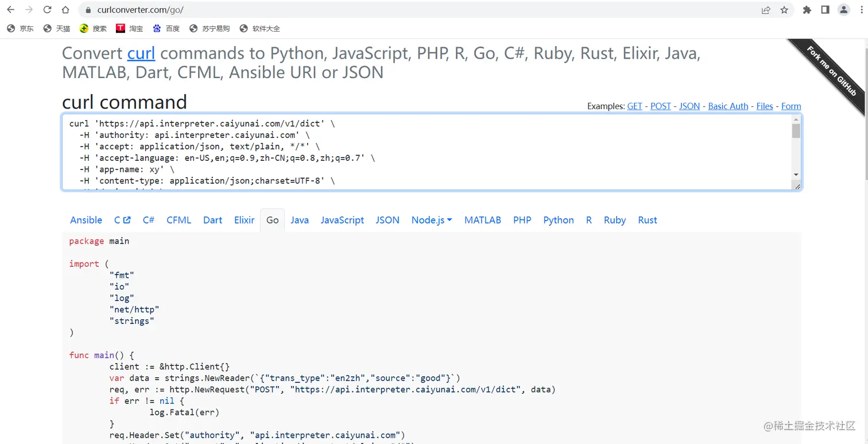Expand the Node.js language dropdown
The width and height of the screenshot is (868, 444).
point(432,220)
